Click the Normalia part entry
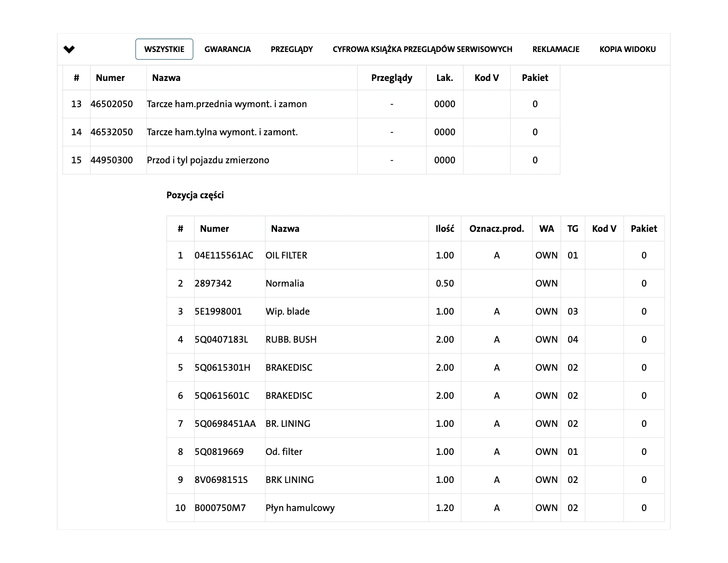This screenshot has height=563, width=728. 284,283
